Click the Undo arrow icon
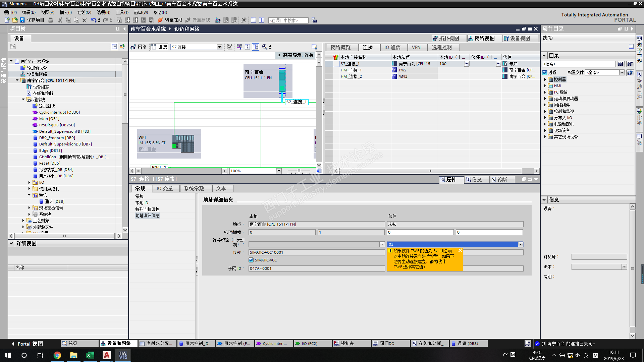 (x=93, y=20)
